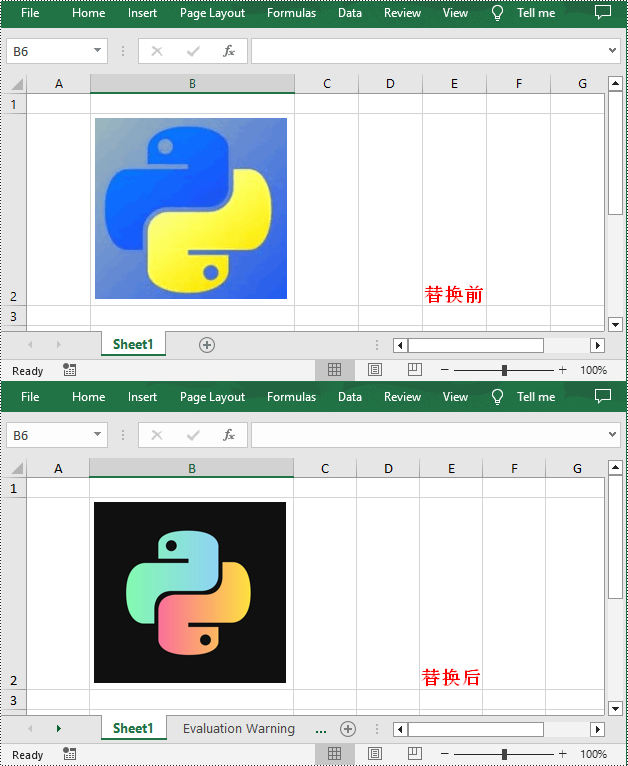The height and width of the screenshot is (766, 628).
Task: Switch to Normal view in bottom window
Action: pos(335,754)
